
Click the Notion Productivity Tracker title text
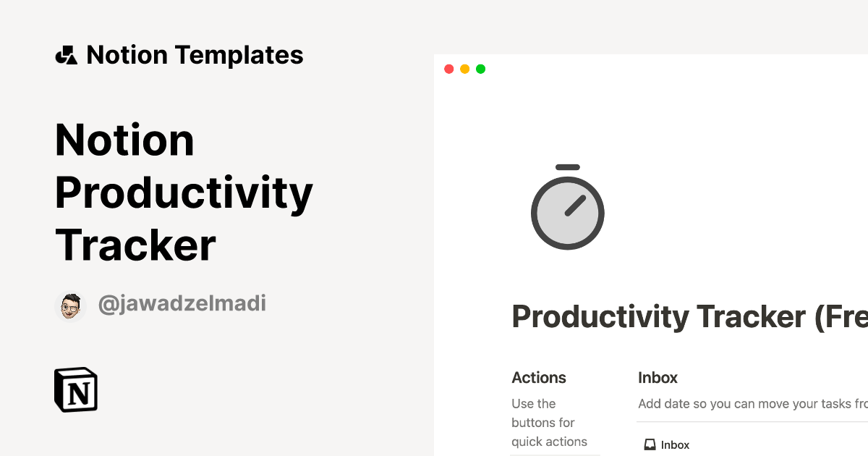click(184, 193)
